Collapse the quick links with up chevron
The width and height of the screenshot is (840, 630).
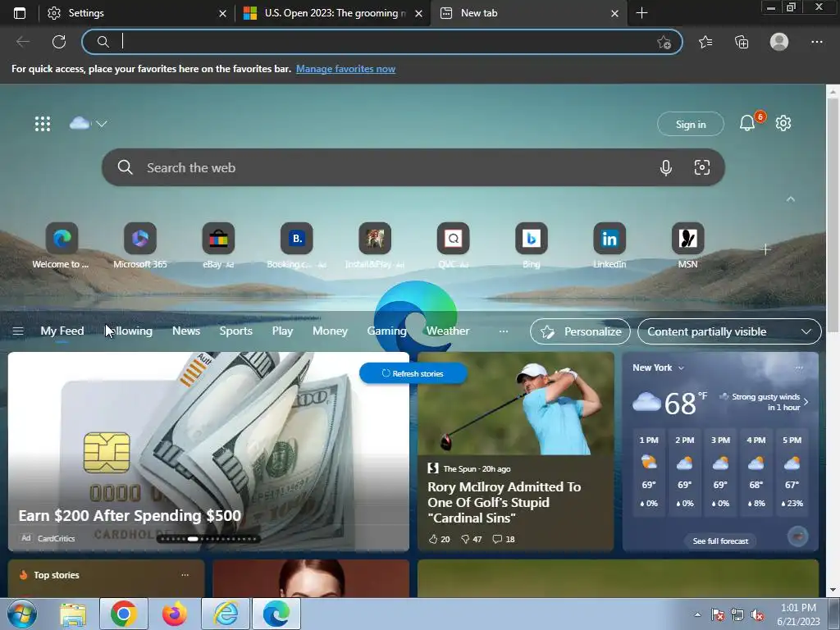tap(791, 199)
